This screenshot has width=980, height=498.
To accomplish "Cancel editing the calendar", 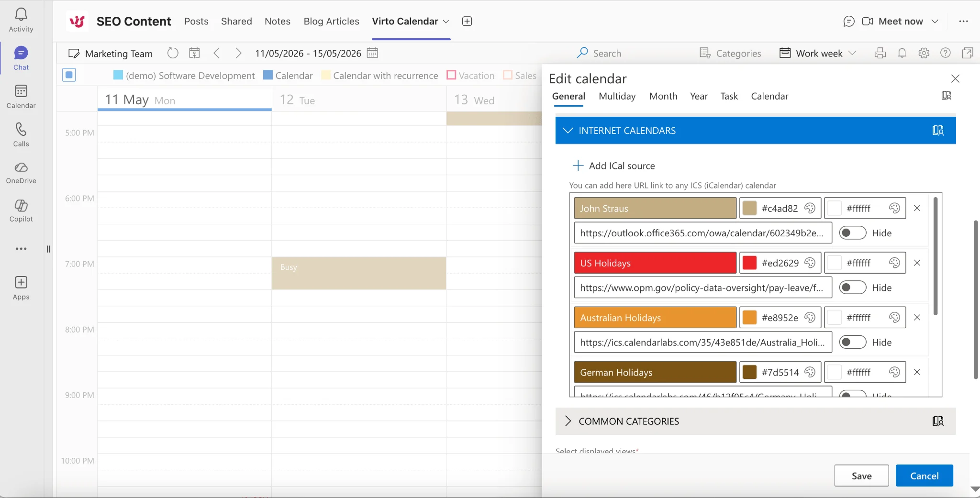I will pos(924,476).
